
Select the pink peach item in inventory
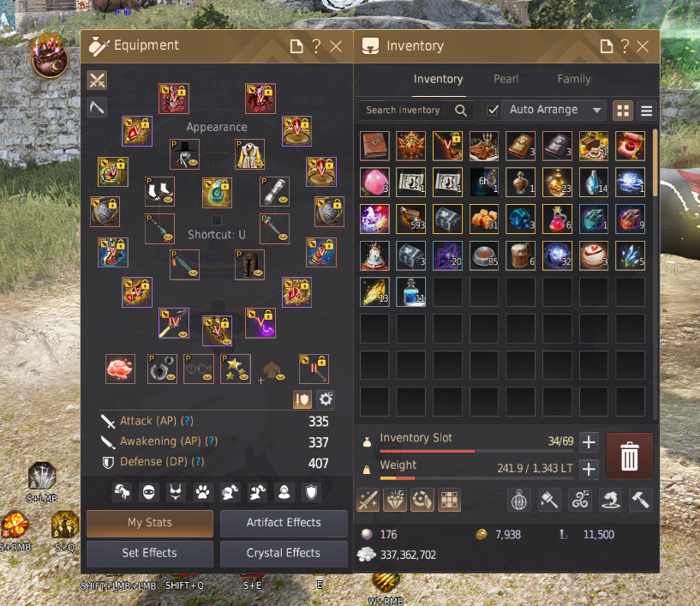point(374,183)
